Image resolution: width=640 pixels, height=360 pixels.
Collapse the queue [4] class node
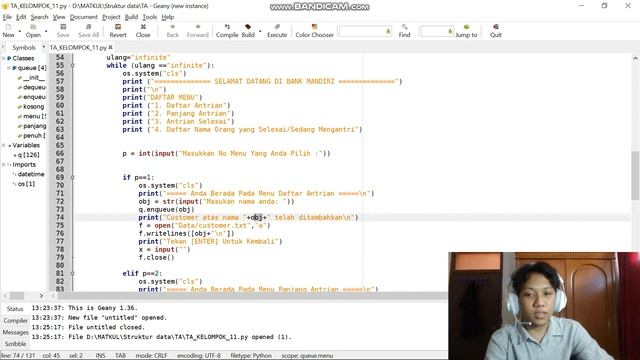pos(9,68)
